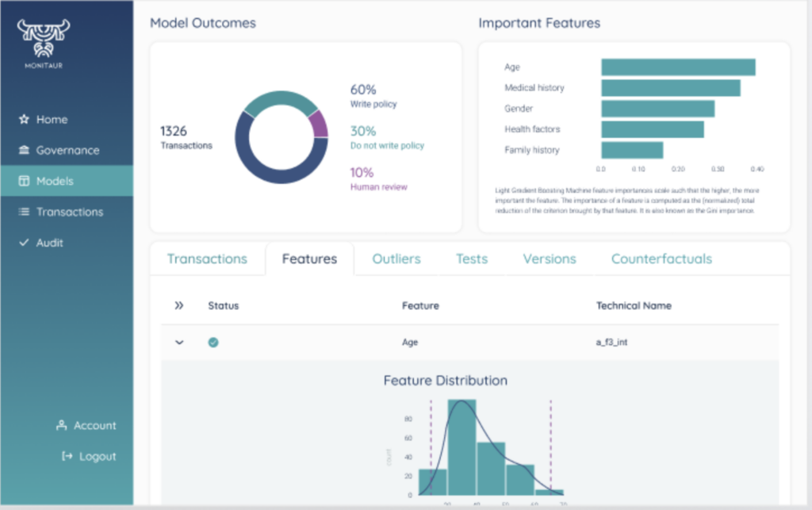Viewport: 812px width, 510px height.
Task: Click the Age importance bar
Action: click(679, 67)
